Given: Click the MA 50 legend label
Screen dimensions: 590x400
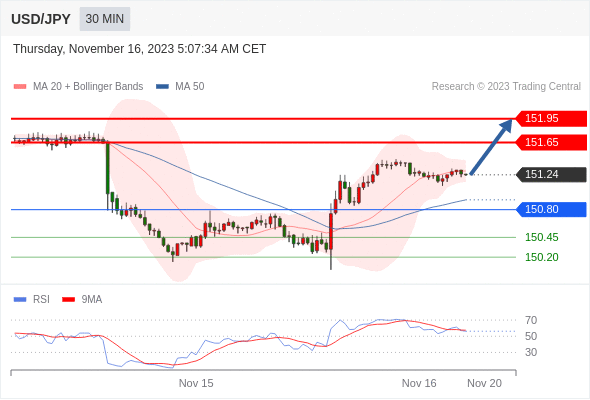Looking at the screenshot, I should 190,87.
